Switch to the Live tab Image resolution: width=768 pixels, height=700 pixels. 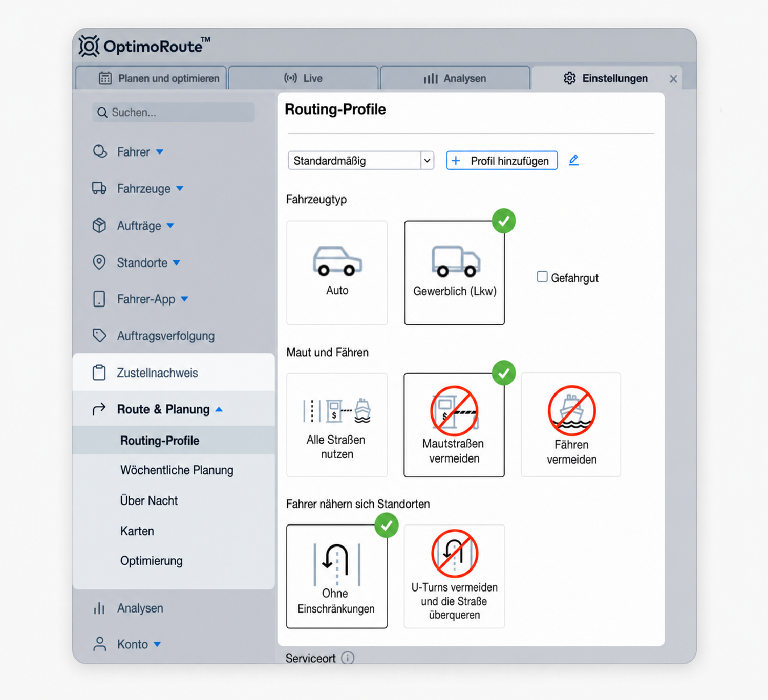click(x=303, y=78)
